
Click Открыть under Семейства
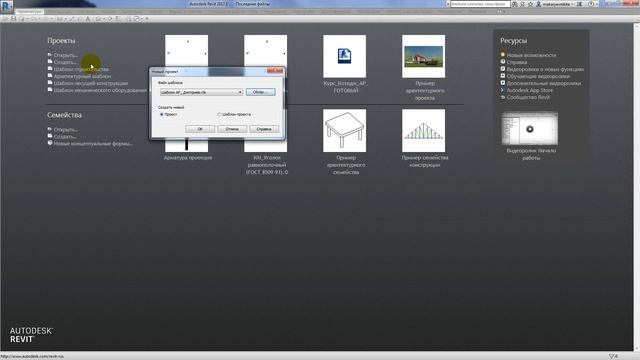(65, 129)
